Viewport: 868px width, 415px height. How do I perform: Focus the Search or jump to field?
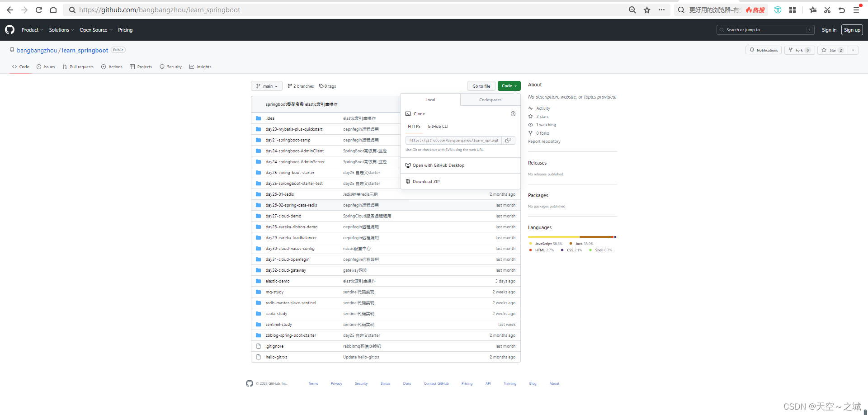coord(765,30)
